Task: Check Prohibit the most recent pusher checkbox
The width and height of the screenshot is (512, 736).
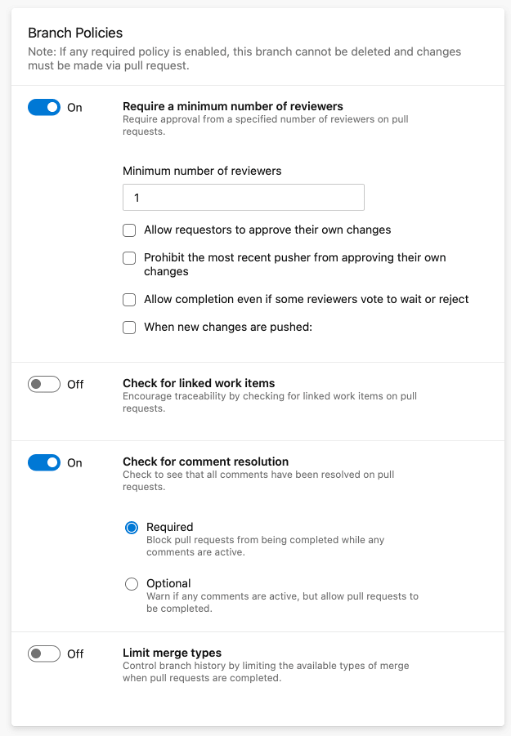Action: [130, 258]
